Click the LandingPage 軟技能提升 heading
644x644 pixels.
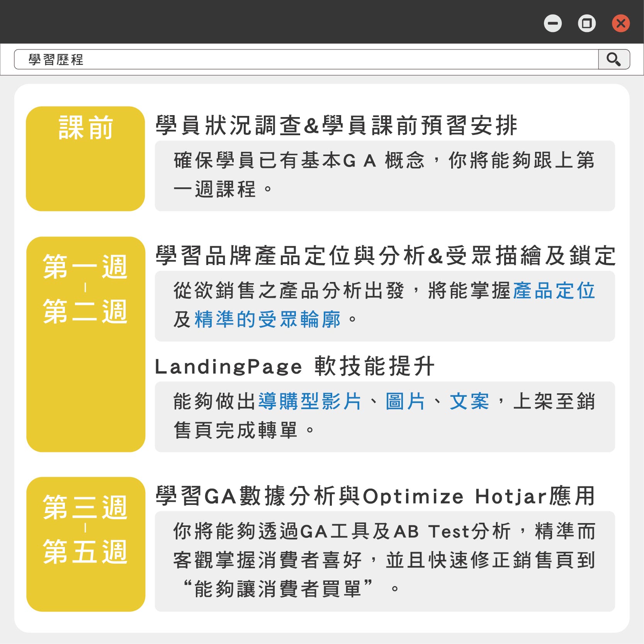(x=294, y=366)
